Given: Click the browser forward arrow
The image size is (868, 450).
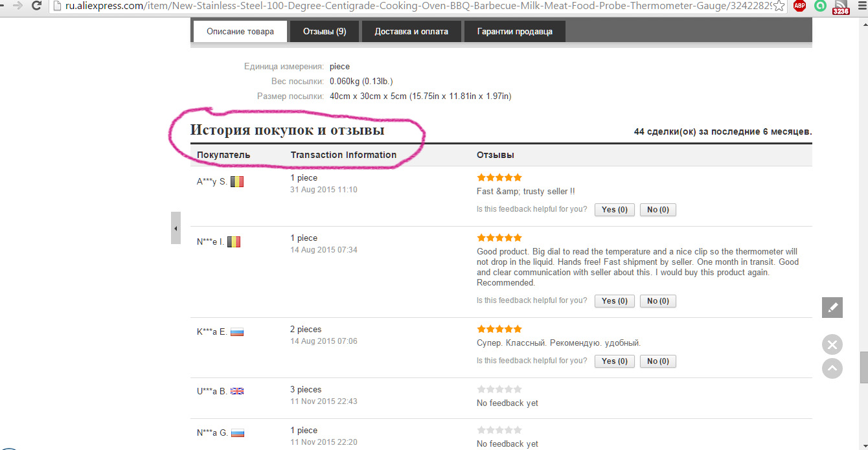Looking at the screenshot, I should tap(17, 6).
